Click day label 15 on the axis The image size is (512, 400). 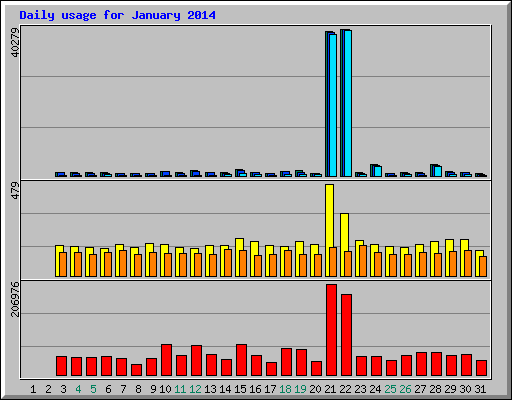click(x=240, y=389)
